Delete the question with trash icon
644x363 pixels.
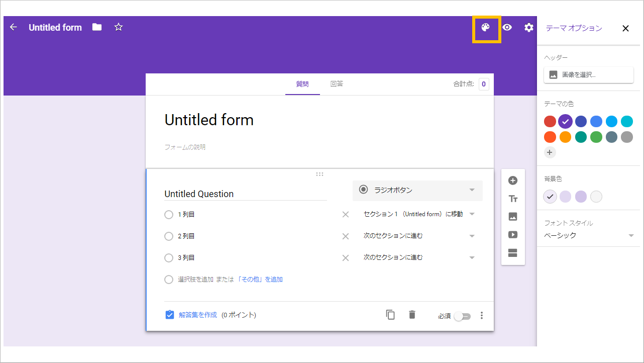pyautogui.click(x=412, y=314)
